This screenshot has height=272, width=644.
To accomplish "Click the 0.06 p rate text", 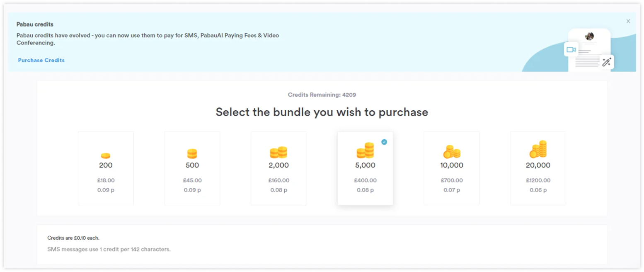I will pos(538,190).
